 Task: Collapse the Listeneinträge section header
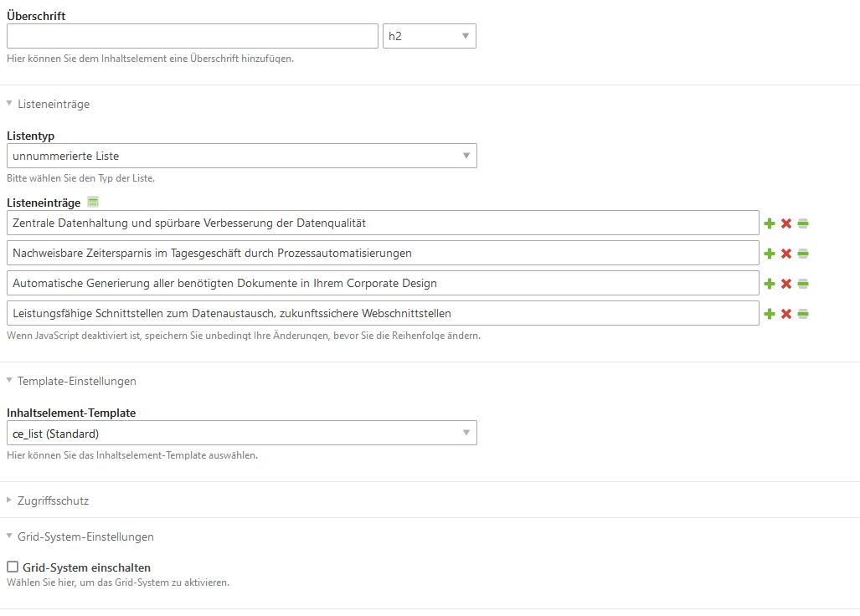tap(53, 105)
